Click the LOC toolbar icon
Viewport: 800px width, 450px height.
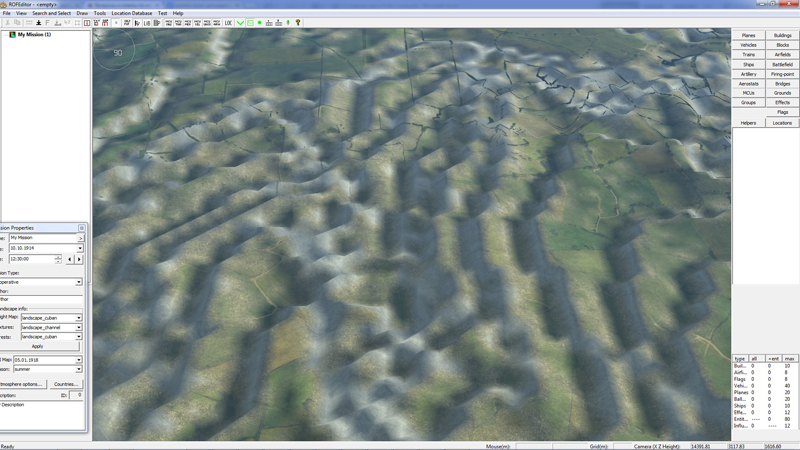[x=229, y=22]
